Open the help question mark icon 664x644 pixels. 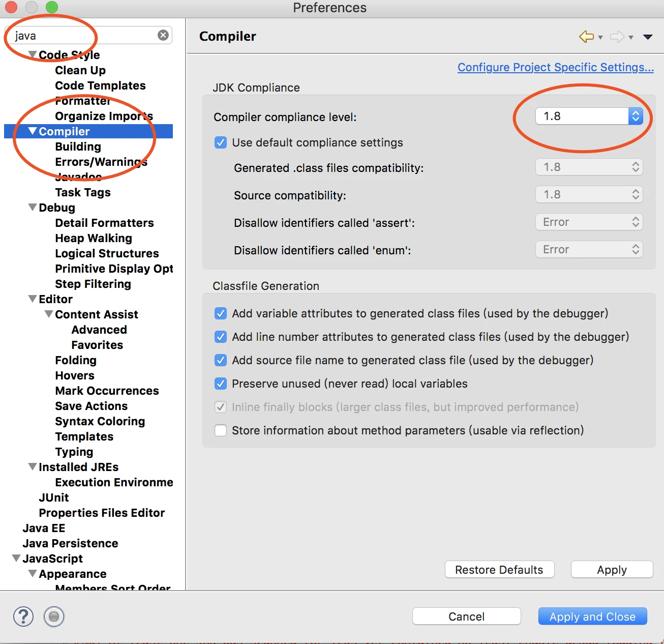click(x=23, y=617)
